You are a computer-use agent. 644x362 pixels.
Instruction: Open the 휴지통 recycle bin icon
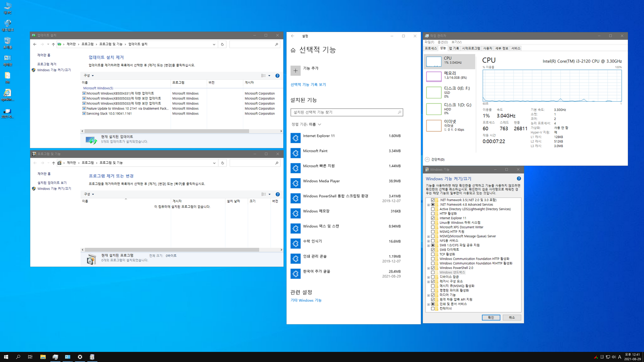pyautogui.click(x=8, y=43)
